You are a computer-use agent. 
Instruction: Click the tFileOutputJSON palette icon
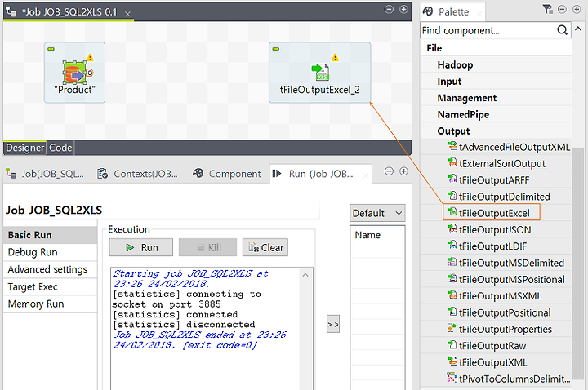click(452, 228)
